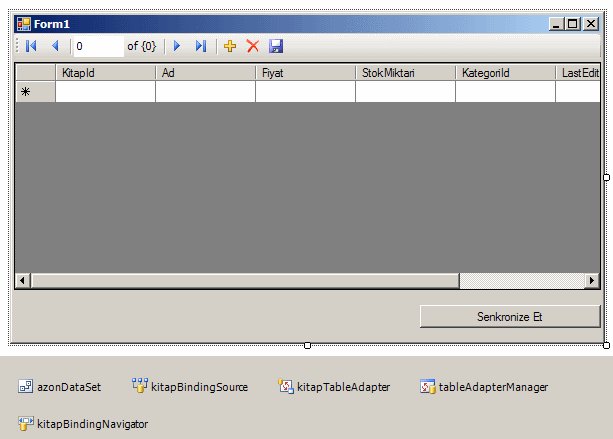Click the KitapId column header
The width and height of the screenshot is (613, 439).
tap(105, 72)
